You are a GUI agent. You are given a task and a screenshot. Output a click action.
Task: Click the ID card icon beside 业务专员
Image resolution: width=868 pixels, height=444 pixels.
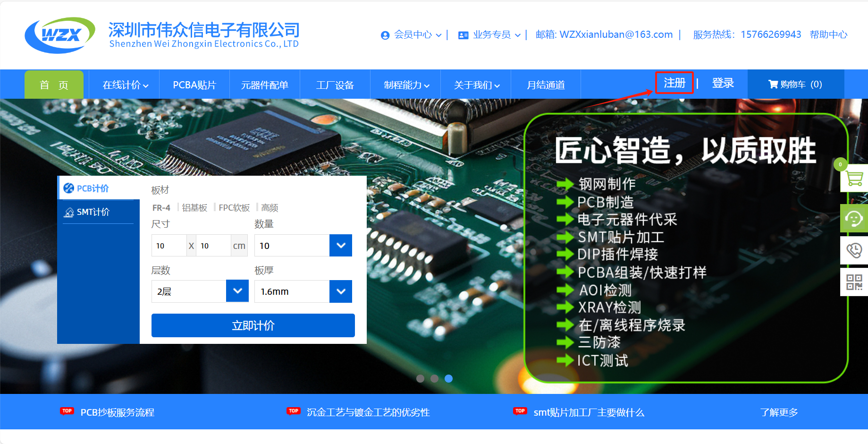coord(462,34)
